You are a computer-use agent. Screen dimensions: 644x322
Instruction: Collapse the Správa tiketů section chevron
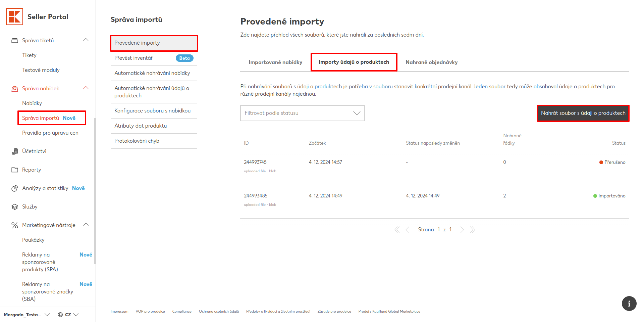(86, 40)
